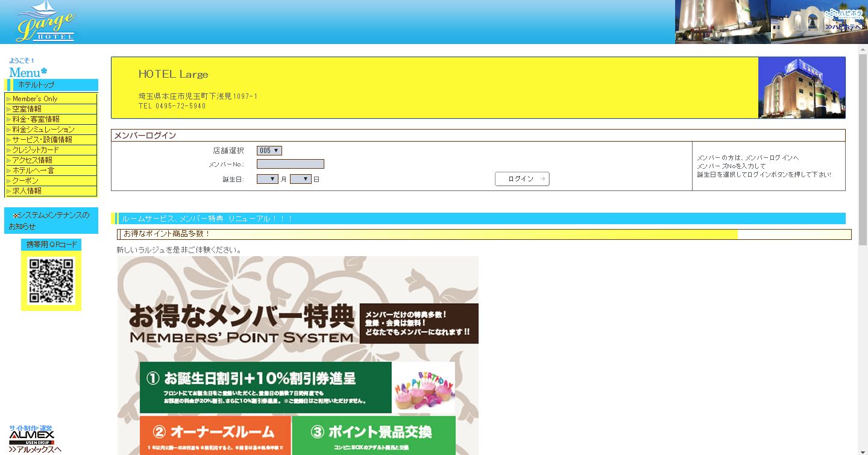Click the vertical scrollbar thumb
The image size is (868, 455).
[863, 149]
